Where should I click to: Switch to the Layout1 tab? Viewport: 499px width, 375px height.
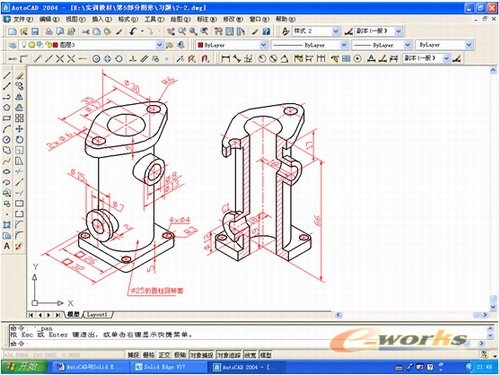[98, 314]
